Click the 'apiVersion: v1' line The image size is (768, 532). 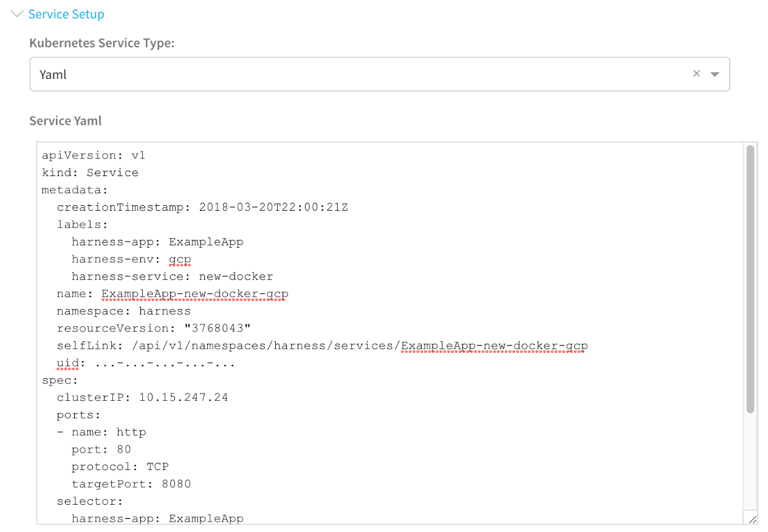point(94,155)
